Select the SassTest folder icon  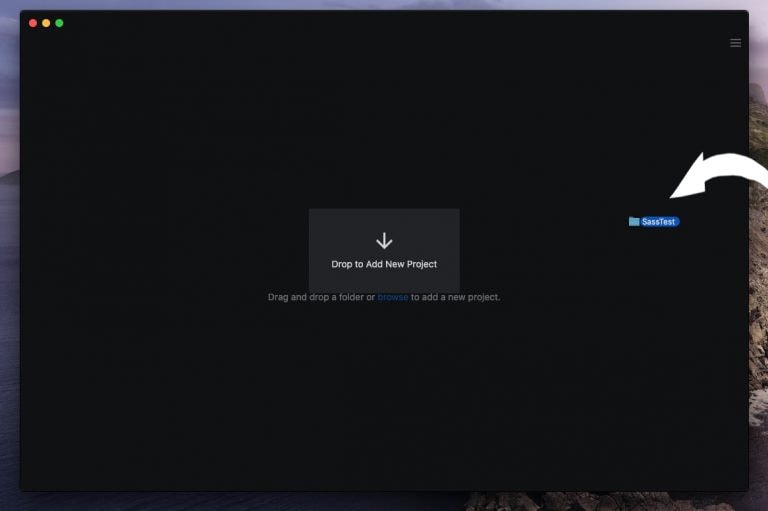click(634, 221)
